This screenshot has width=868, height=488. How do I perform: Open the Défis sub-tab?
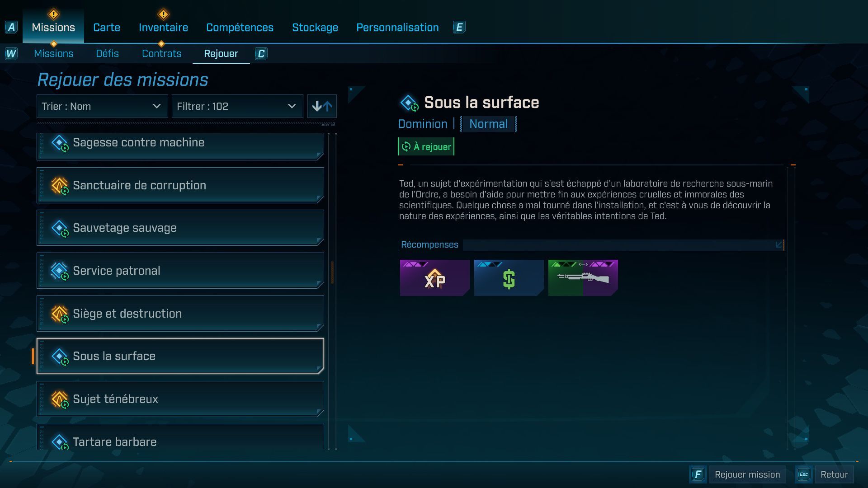107,53
